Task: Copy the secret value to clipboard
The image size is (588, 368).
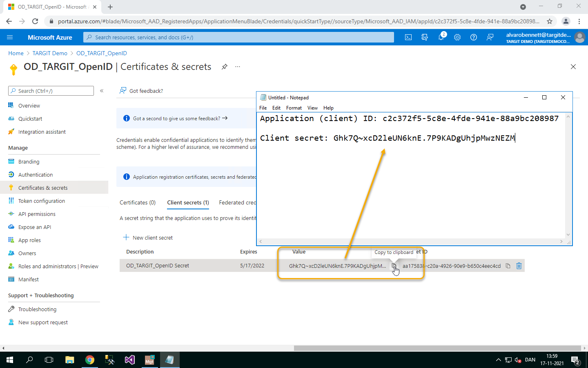Action: coord(394,266)
